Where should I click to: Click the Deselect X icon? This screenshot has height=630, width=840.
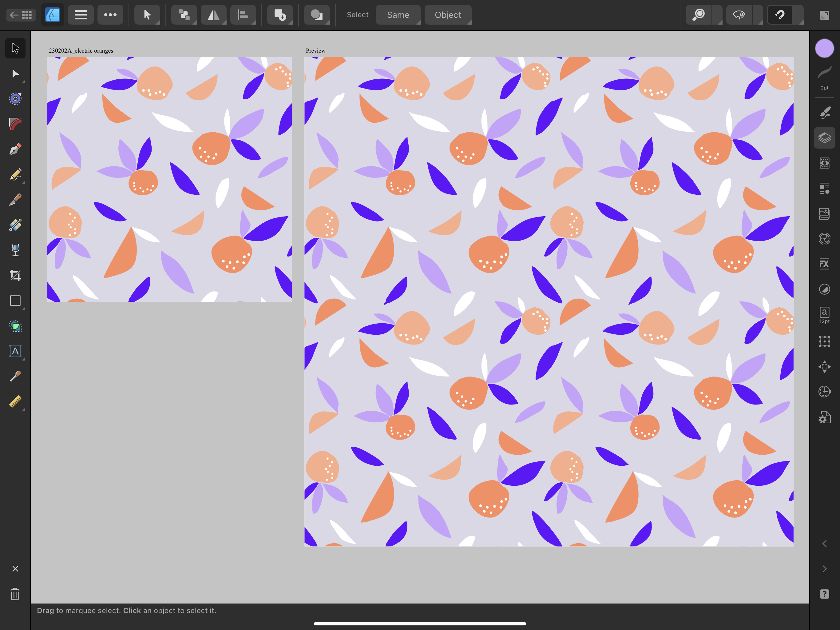click(15, 569)
